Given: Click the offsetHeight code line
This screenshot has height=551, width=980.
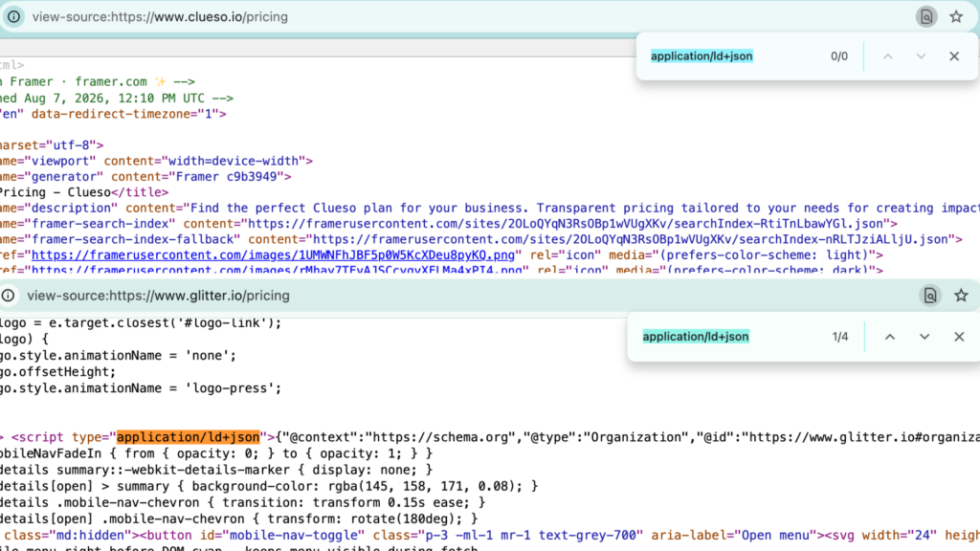Looking at the screenshot, I should pos(58,372).
